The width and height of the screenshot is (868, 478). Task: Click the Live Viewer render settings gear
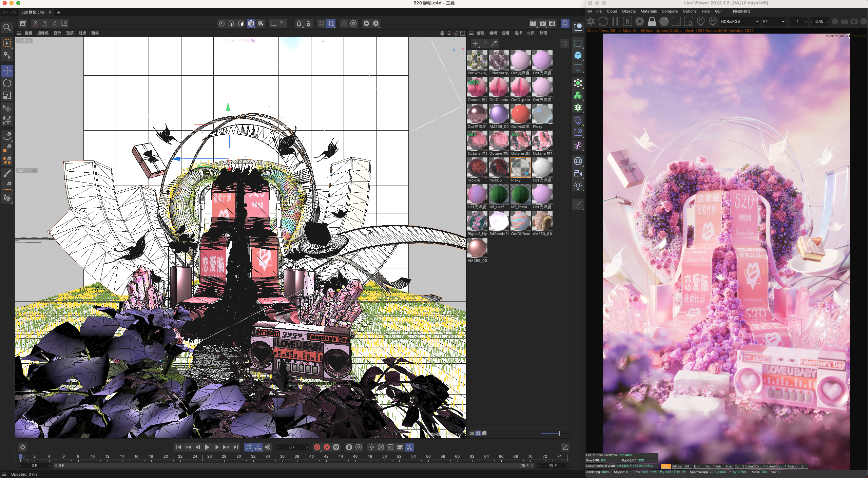click(639, 21)
